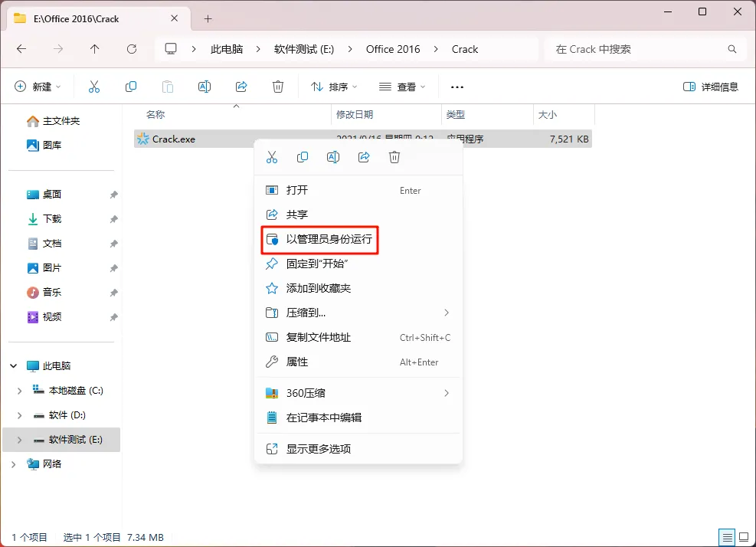Click the copy icon in the context menu
Screen dimensions: 756x547
click(x=303, y=157)
